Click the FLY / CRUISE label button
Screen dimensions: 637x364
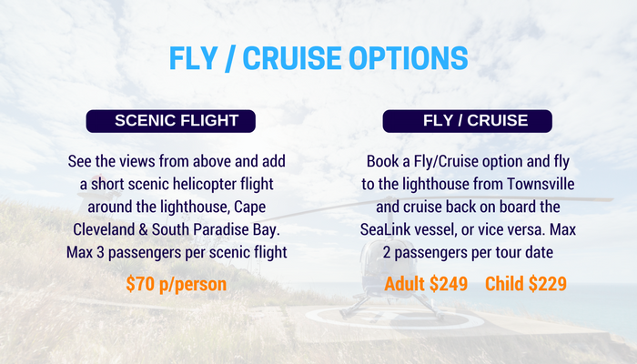[467, 121]
